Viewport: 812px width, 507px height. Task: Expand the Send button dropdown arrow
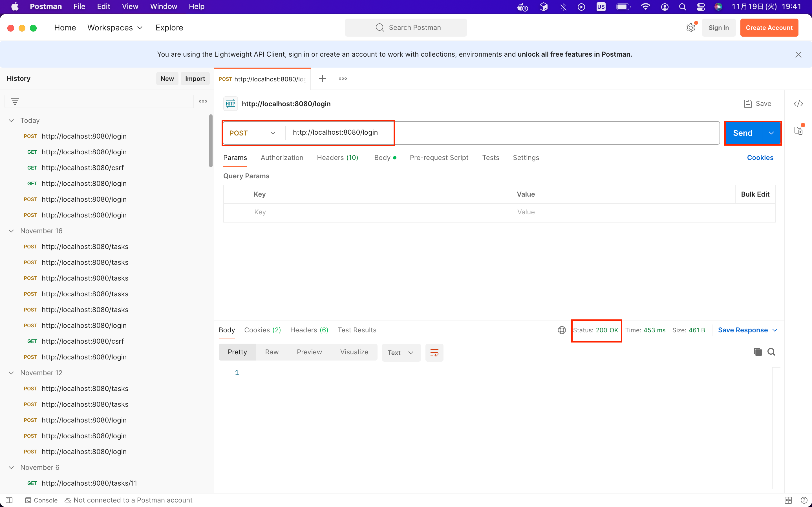point(771,133)
